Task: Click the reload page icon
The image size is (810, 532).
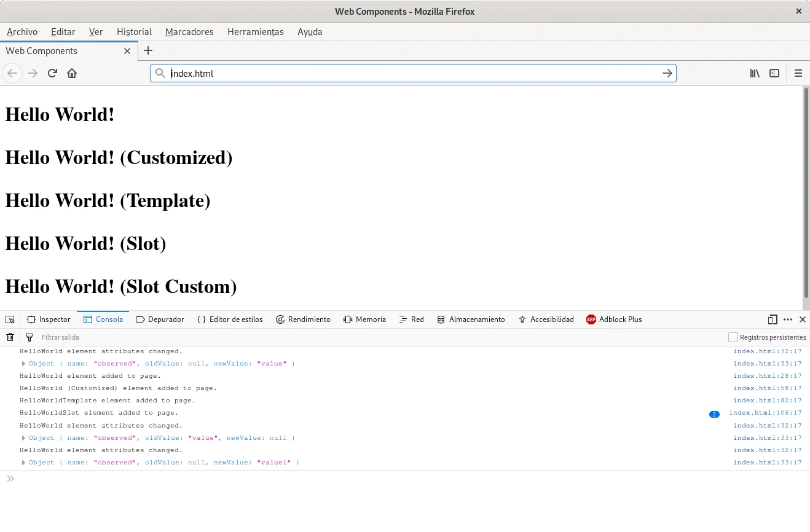Action: click(52, 73)
